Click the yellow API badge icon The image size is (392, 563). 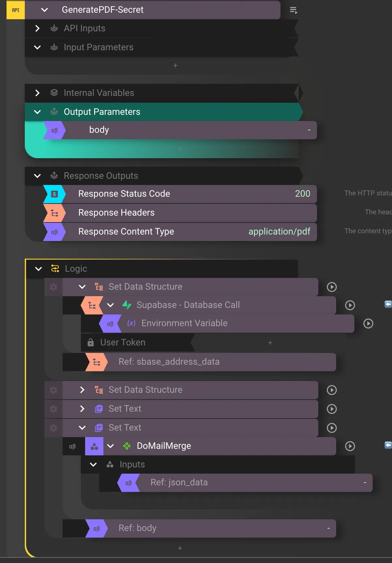(x=15, y=10)
